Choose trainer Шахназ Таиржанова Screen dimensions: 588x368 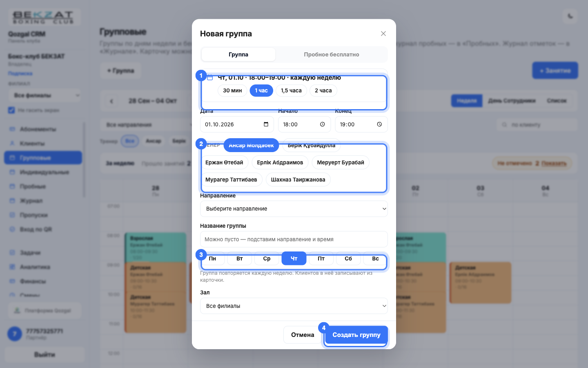pyautogui.click(x=298, y=180)
